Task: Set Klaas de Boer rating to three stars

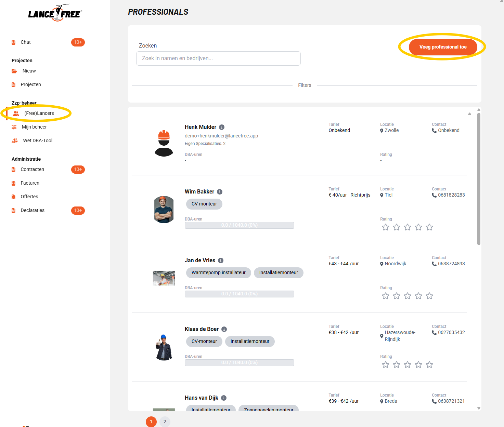Action: (408, 365)
